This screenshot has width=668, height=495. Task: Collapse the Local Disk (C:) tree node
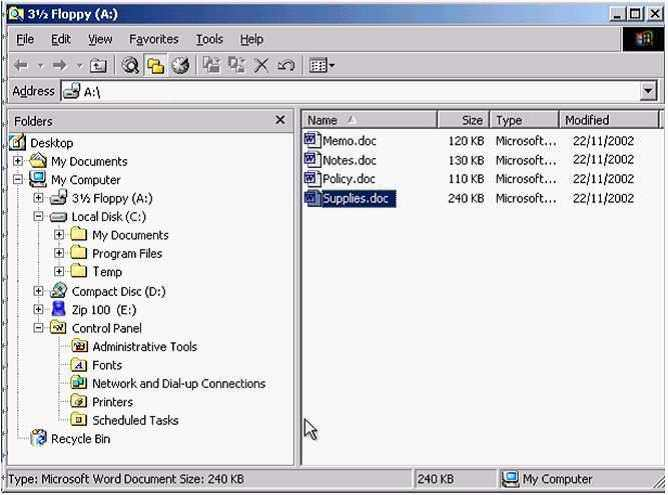click(x=38, y=217)
